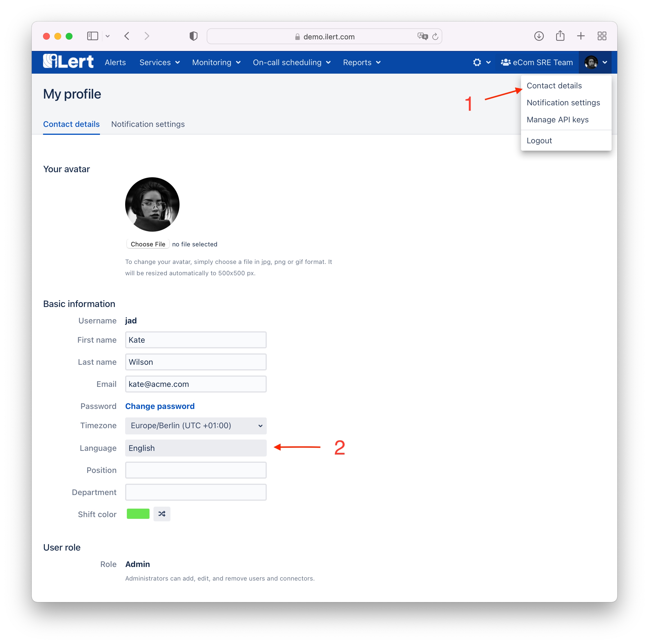Click the Choose File button
The image size is (649, 644).
(x=148, y=244)
